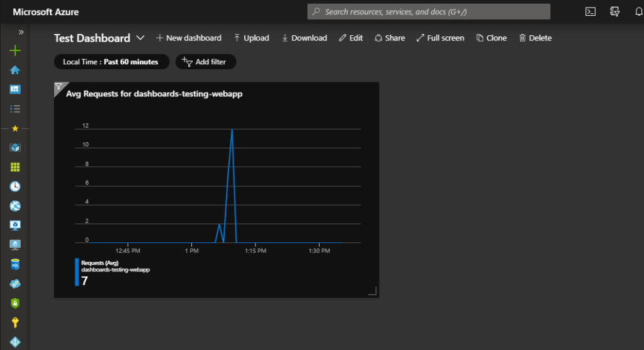Open the key icon in the sidebar
Viewport: 644px width, 350px height.
[15, 322]
